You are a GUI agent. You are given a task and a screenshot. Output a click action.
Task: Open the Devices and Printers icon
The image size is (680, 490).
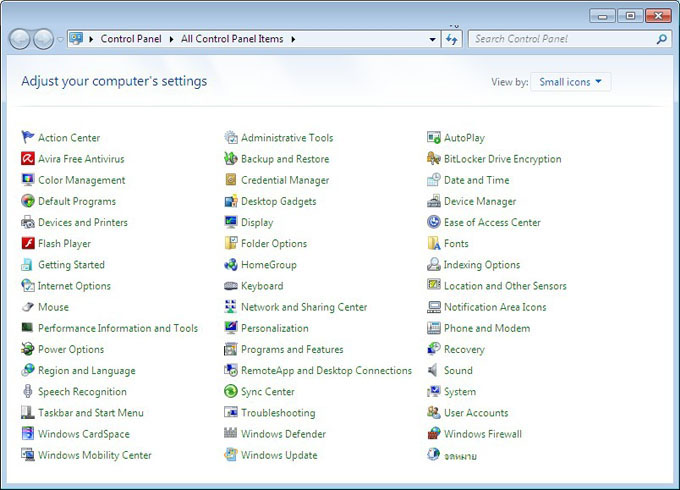28,222
